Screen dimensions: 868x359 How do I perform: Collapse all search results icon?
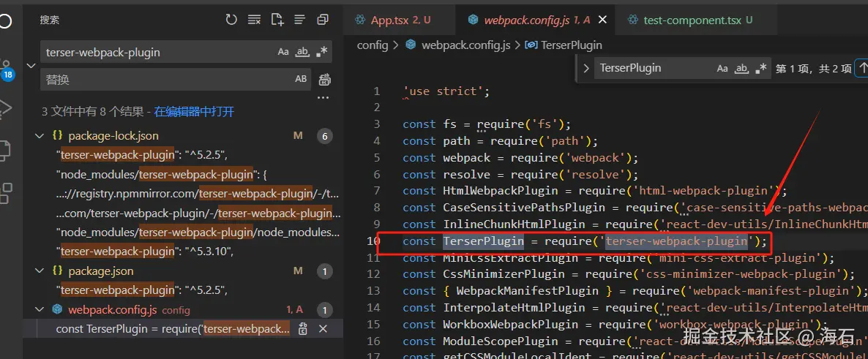(323, 20)
